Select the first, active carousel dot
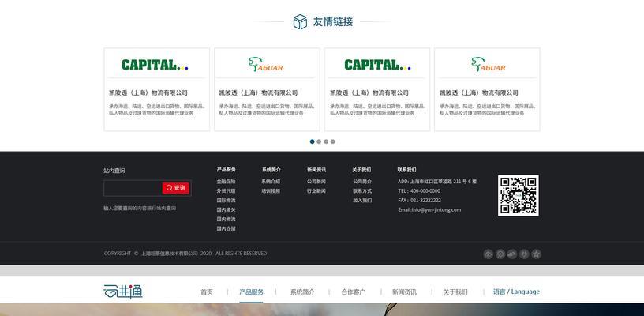 313,141
